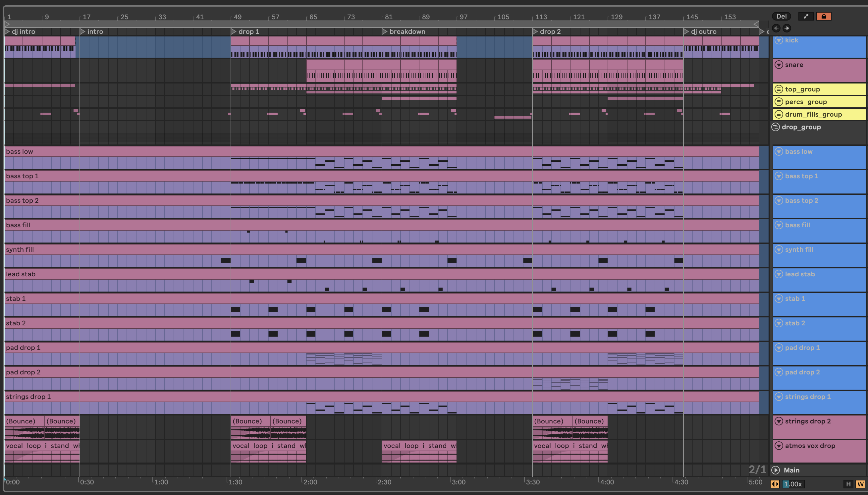Select the Main track name
The width and height of the screenshot is (868, 495).
(x=791, y=470)
